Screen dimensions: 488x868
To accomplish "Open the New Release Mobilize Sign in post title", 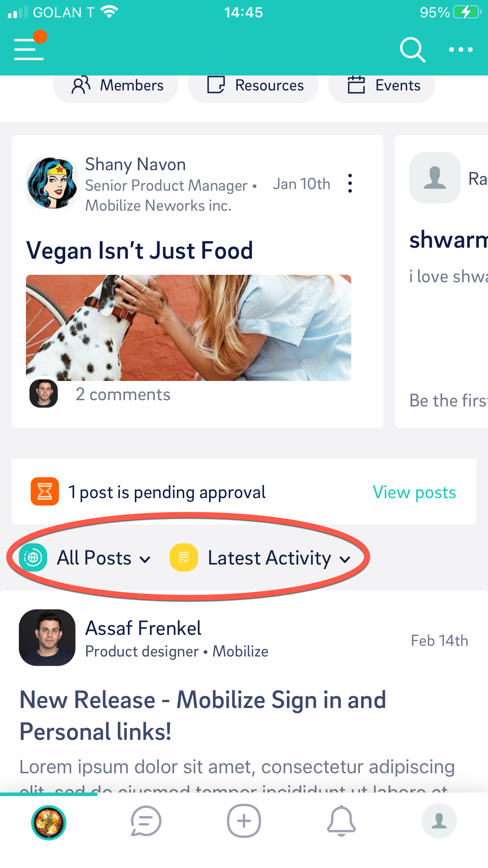I will 203,715.
